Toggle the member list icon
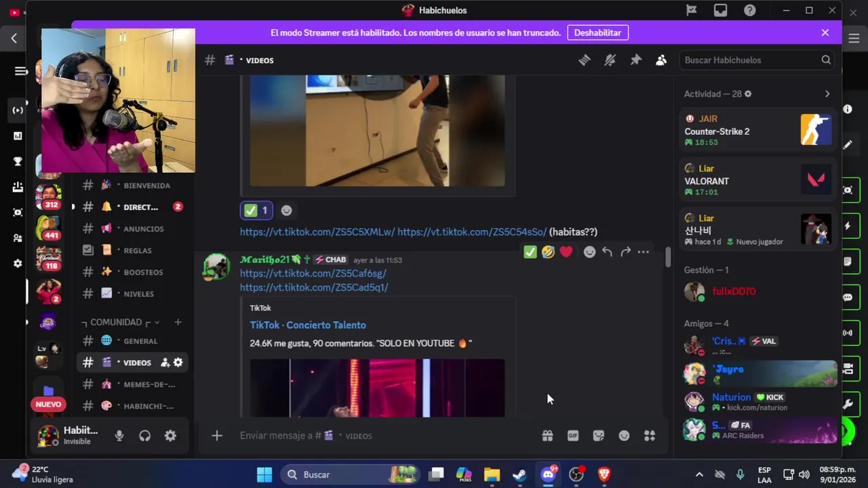Image resolution: width=868 pixels, height=488 pixels. click(661, 60)
